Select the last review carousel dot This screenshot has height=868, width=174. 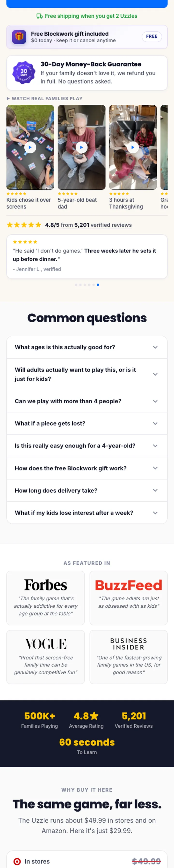click(98, 285)
